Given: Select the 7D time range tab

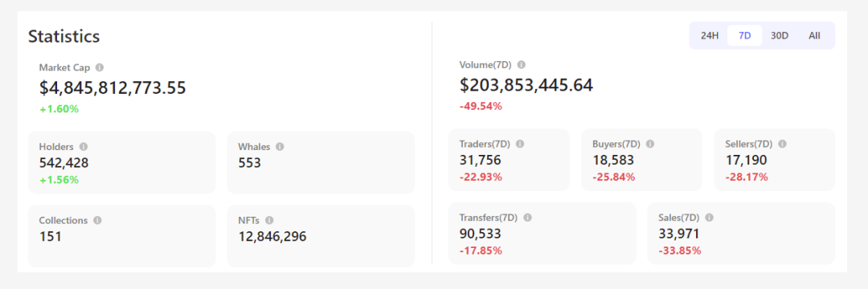Looking at the screenshot, I should click(x=744, y=35).
